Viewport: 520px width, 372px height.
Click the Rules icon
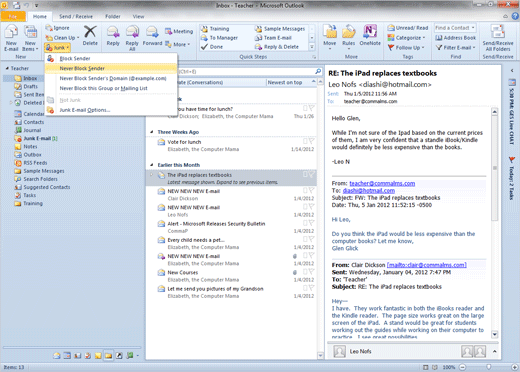(349, 32)
